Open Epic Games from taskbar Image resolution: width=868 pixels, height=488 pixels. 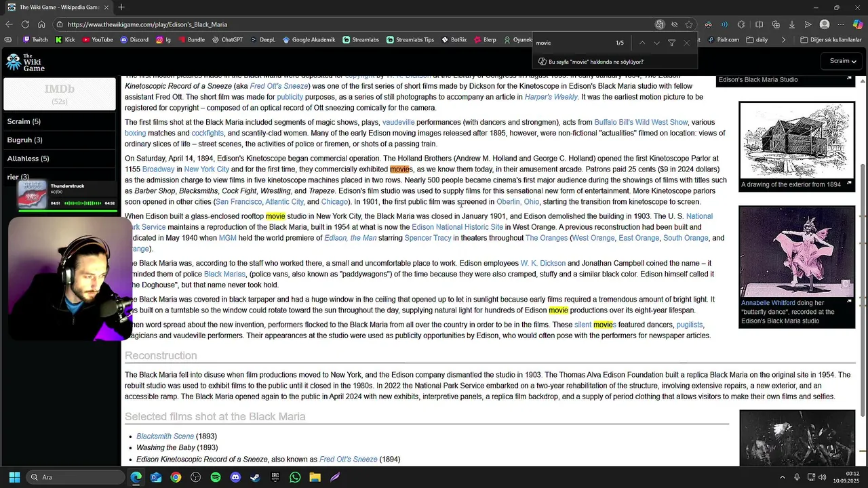pyautogui.click(x=275, y=477)
